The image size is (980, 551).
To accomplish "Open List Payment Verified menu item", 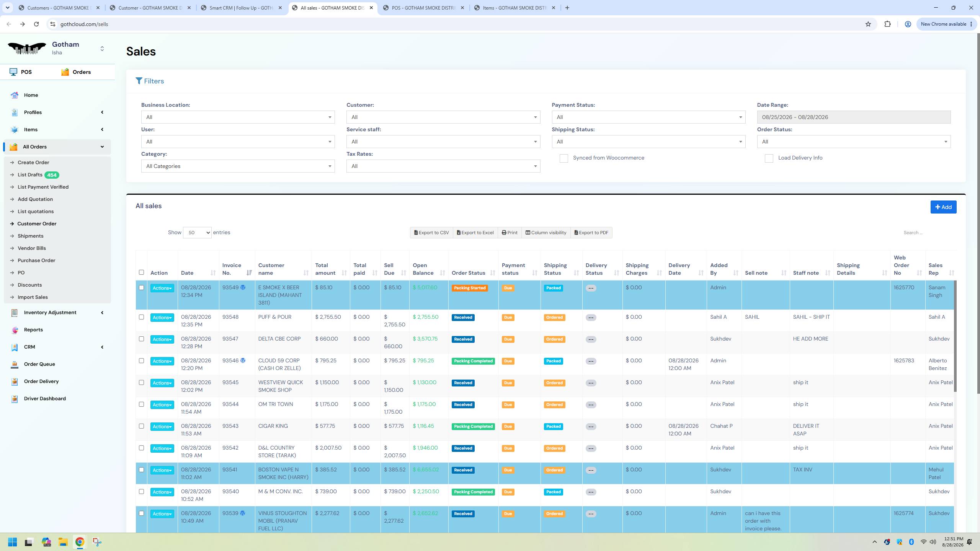I will (x=43, y=187).
